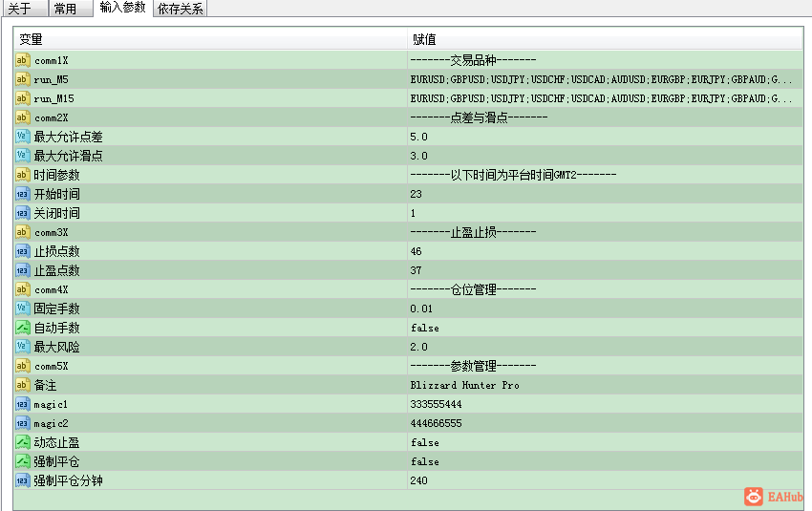The height and width of the screenshot is (511, 812).
Task: Edit the 固定手数 value 0.01
Action: [x=421, y=309]
